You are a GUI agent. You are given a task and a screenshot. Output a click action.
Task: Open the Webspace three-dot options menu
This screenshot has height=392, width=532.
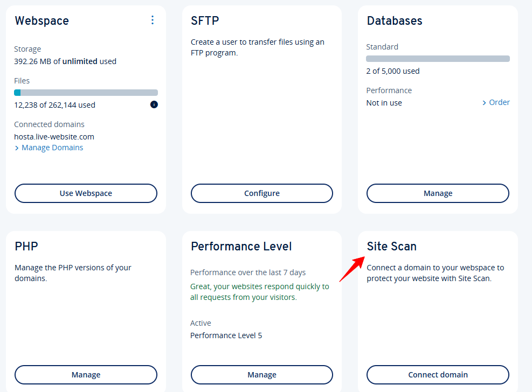tap(153, 20)
